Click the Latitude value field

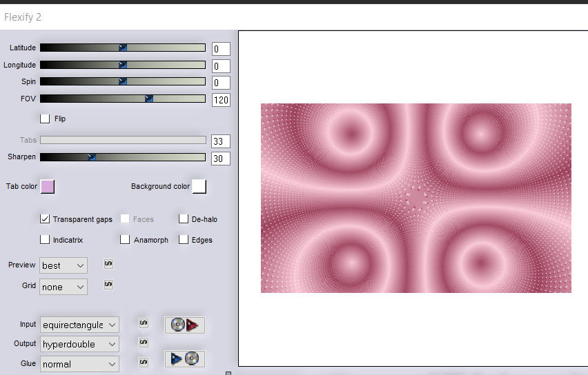click(221, 49)
